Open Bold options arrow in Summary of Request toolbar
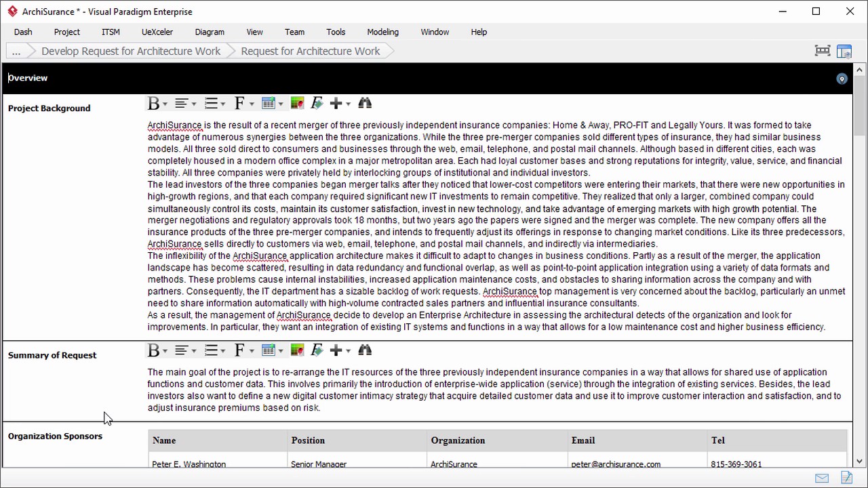The image size is (868, 488). 165,351
